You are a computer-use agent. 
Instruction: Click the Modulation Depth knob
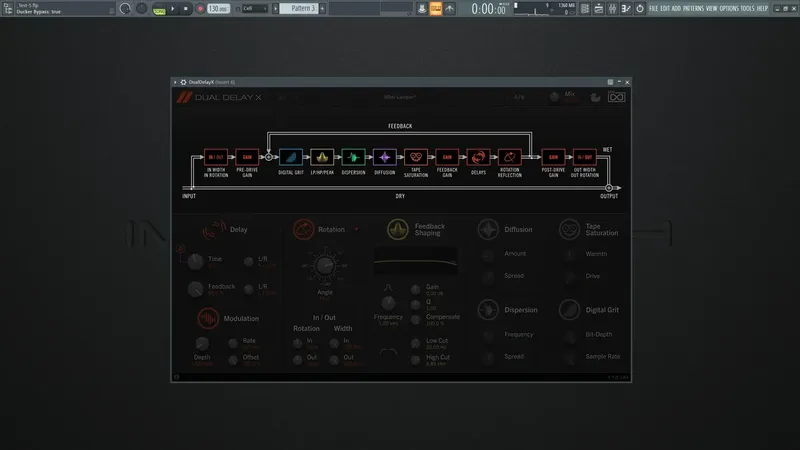pyautogui.click(x=202, y=344)
